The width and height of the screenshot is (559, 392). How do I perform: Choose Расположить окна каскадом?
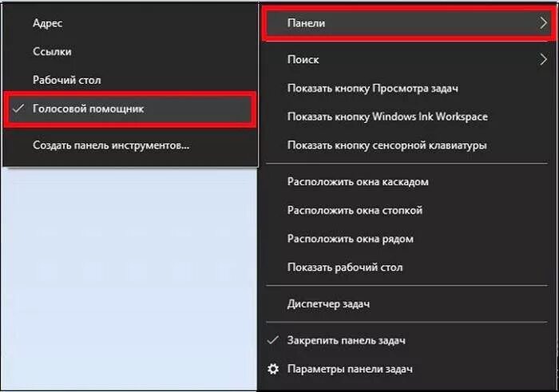(406, 182)
